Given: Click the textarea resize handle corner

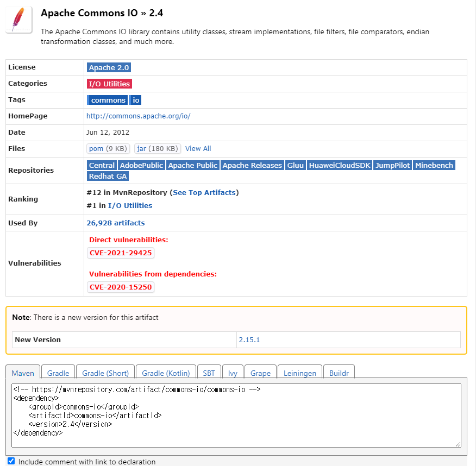Looking at the screenshot, I should pyautogui.click(x=459, y=444).
